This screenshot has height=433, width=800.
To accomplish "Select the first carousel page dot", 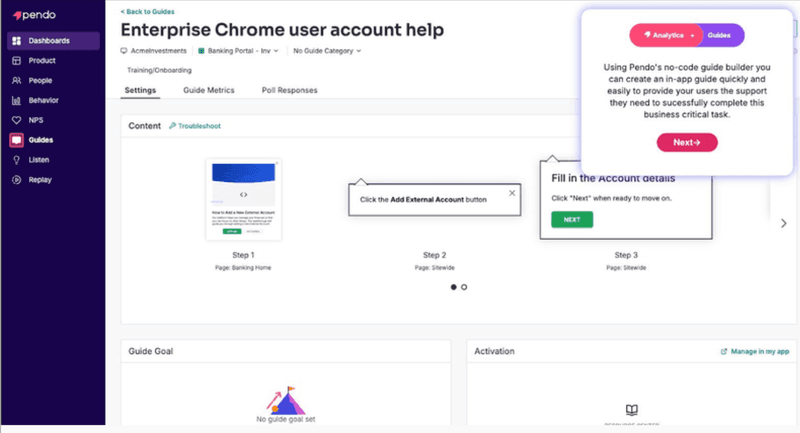I will pyautogui.click(x=454, y=287).
